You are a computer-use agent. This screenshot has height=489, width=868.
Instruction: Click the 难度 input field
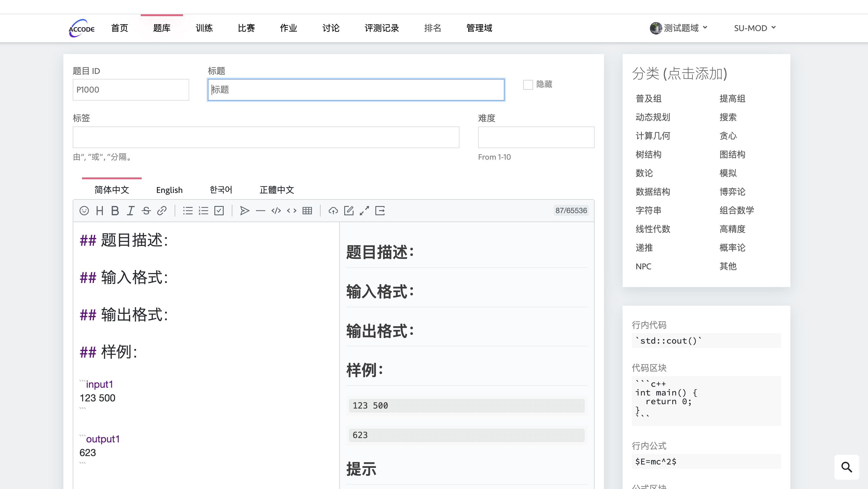point(536,137)
